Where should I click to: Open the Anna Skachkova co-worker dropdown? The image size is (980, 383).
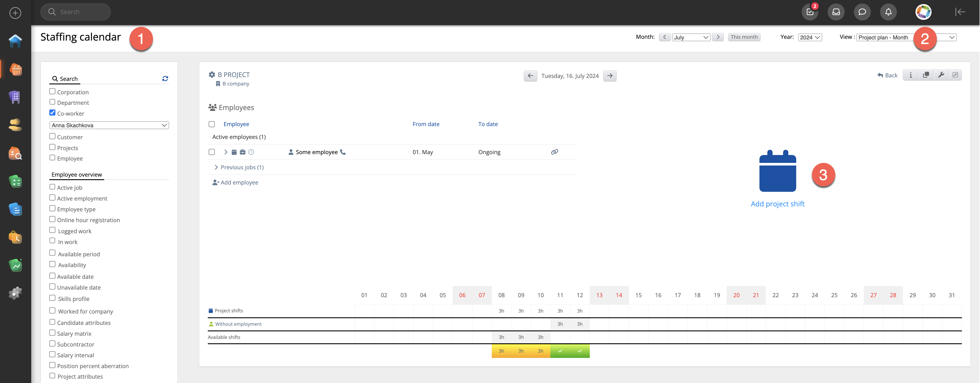tap(109, 125)
